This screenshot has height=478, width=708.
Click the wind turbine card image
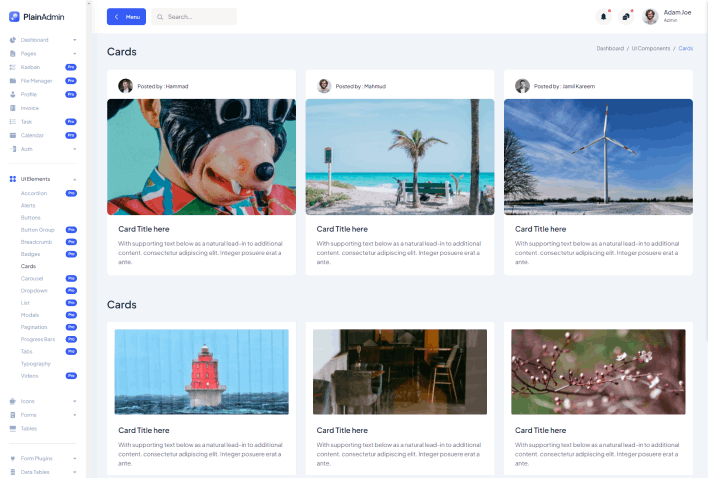point(598,156)
